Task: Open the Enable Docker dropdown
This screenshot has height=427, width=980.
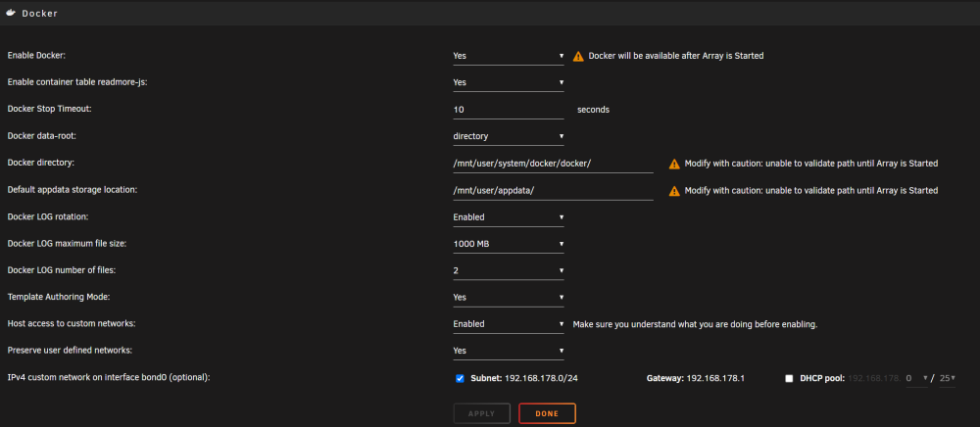Action: tap(508, 56)
